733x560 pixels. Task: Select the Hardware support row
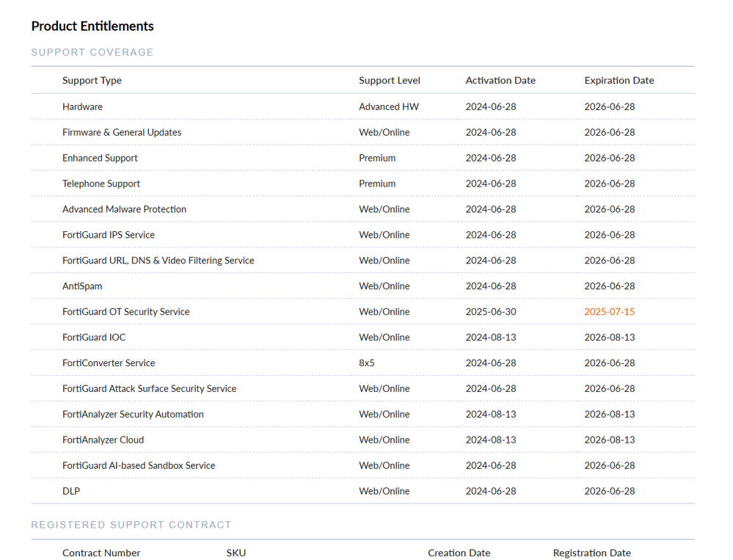point(82,106)
